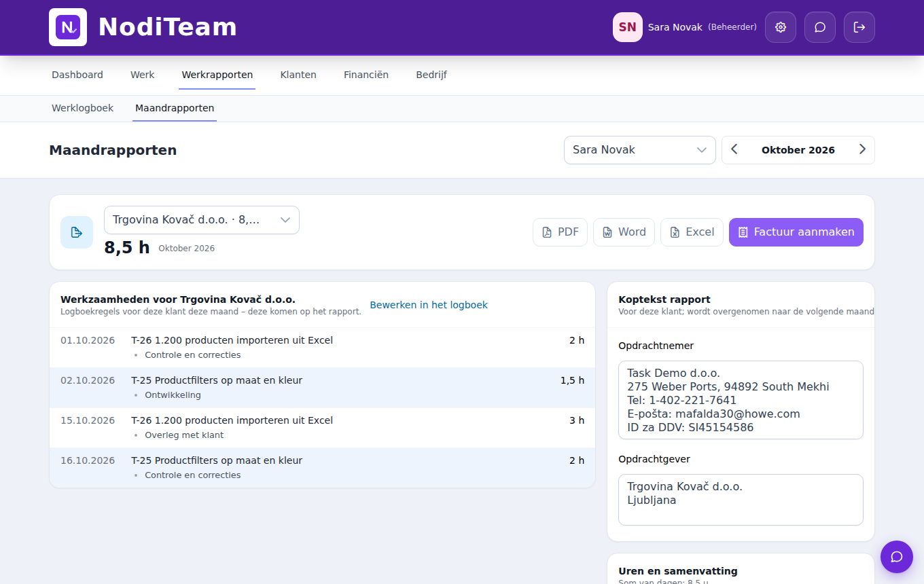
Task: Open the Klanten menu
Action: point(298,75)
